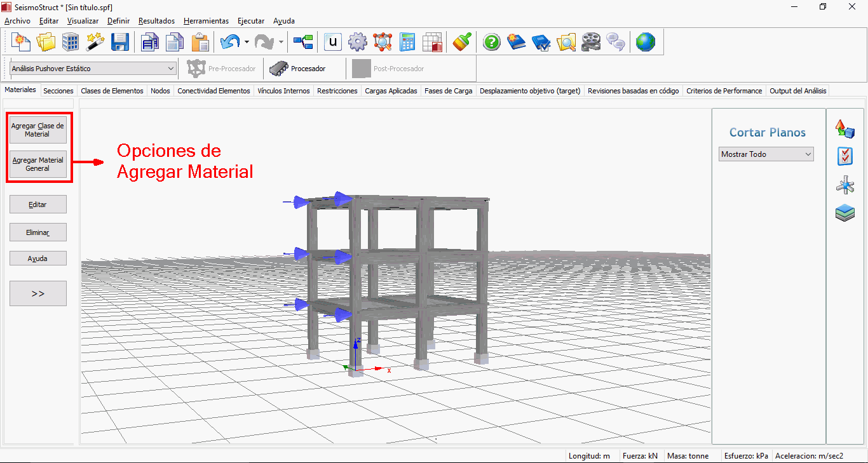Click the layered planes icon on right
Screen dimensions: 868x463
844,213
